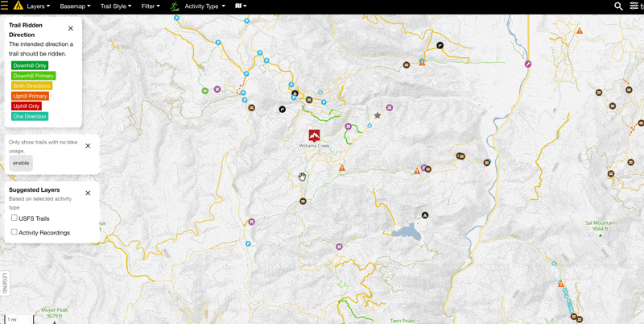Click the orange warning triangle below Williams Creek
644x324 pixels.
tap(341, 168)
